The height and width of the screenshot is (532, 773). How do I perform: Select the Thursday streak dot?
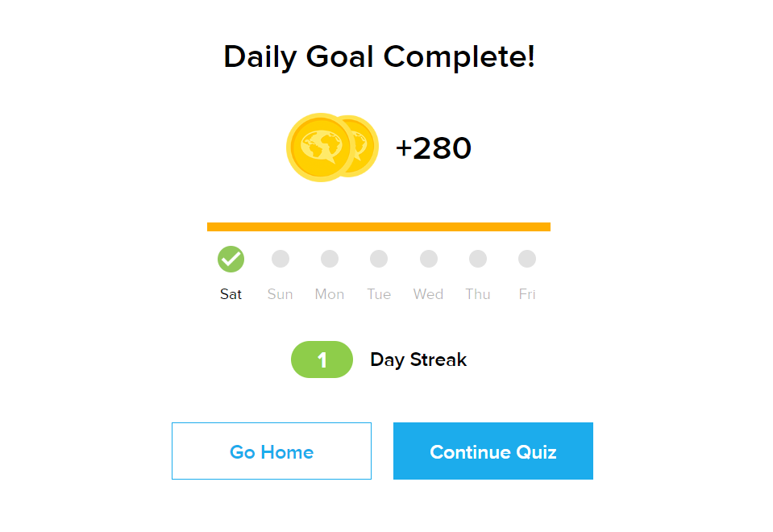(x=478, y=259)
